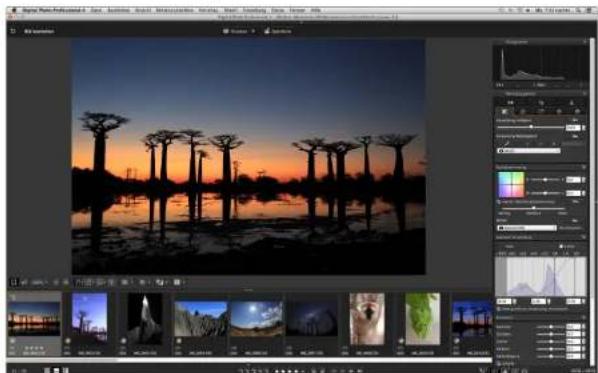Click the fit-to-window icon in the preview toolbar
This screenshot has height=373, width=598.
click(14, 282)
